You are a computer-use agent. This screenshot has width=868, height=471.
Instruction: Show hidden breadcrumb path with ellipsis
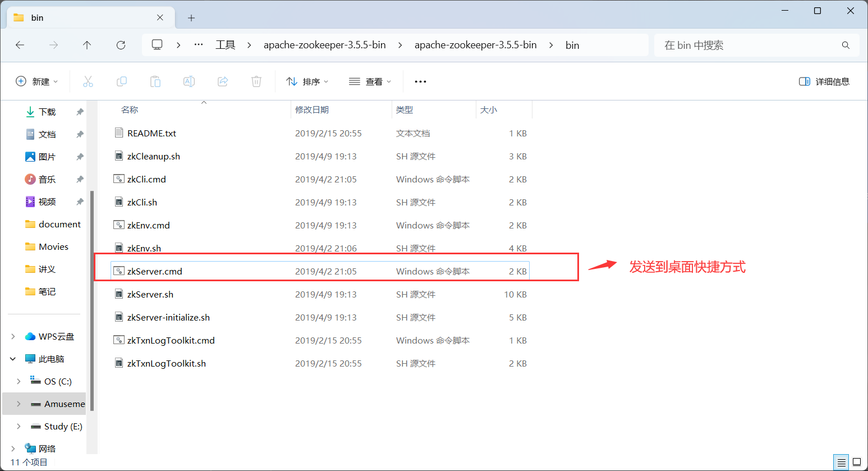(199, 44)
